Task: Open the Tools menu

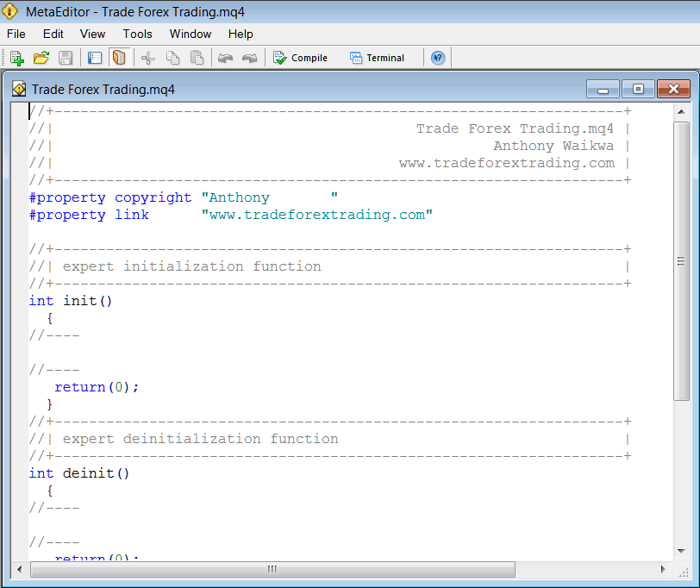Action: pyautogui.click(x=138, y=34)
